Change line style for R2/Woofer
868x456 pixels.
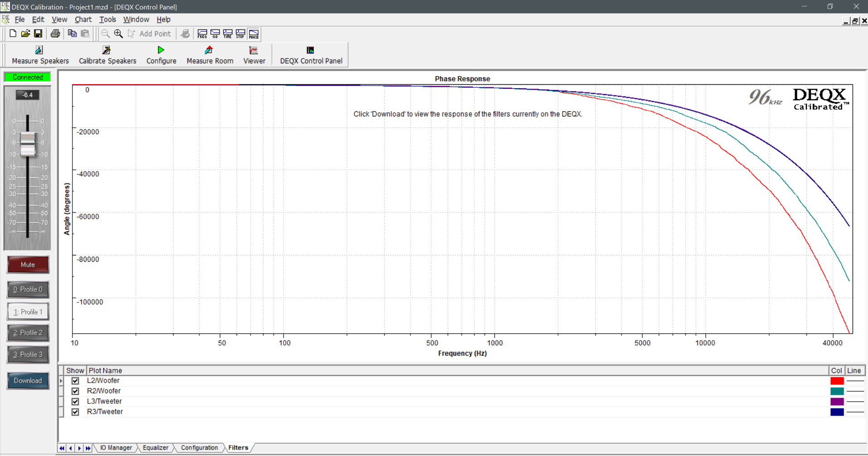[x=855, y=391]
